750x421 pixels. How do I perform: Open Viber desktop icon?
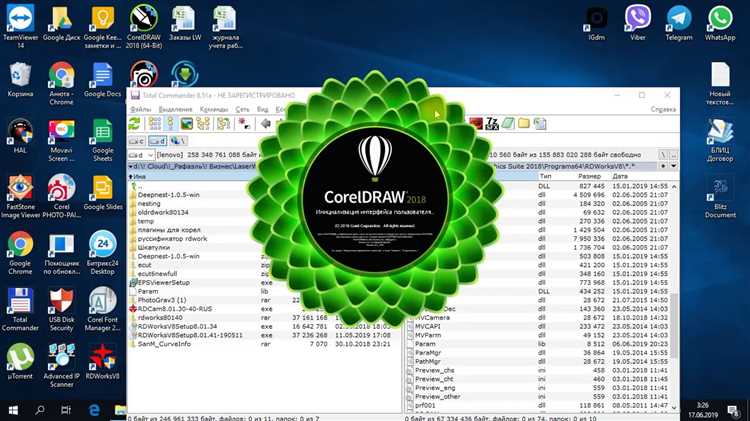coord(638,23)
